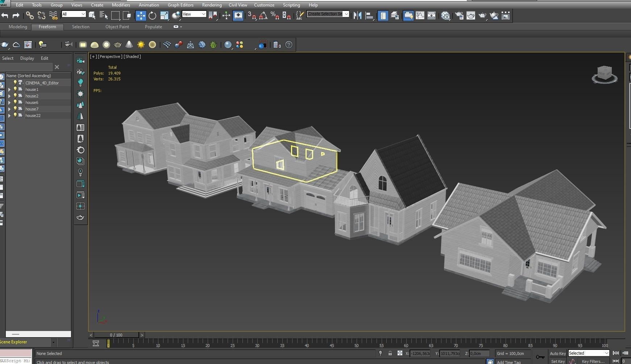Toggle the 3D Snaps button
The width and height of the screenshot is (631, 364).
252,15
